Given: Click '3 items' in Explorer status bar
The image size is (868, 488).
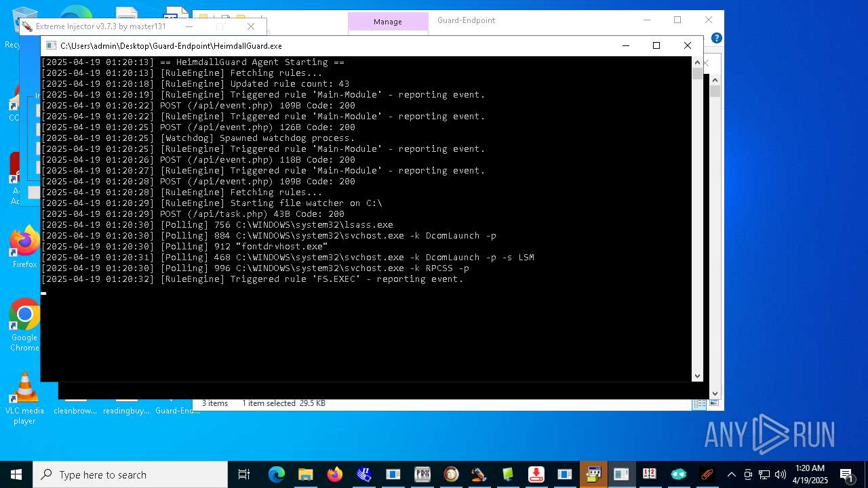Looking at the screenshot, I should click(215, 403).
